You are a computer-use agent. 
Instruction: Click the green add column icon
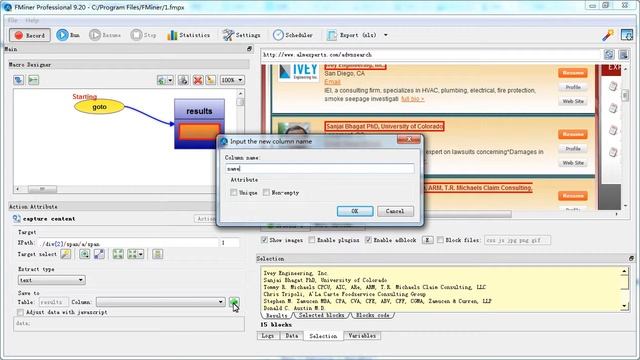[x=234, y=302]
